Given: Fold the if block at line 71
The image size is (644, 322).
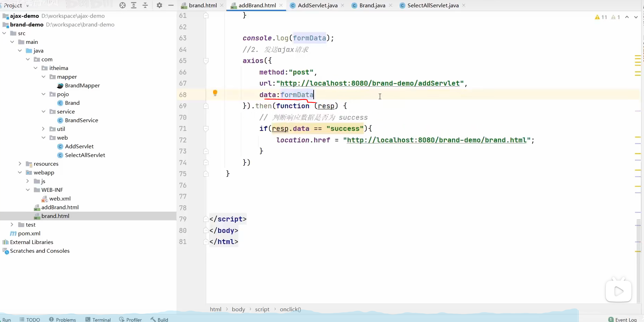Looking at the screenshot, I should tap(206, 128).
